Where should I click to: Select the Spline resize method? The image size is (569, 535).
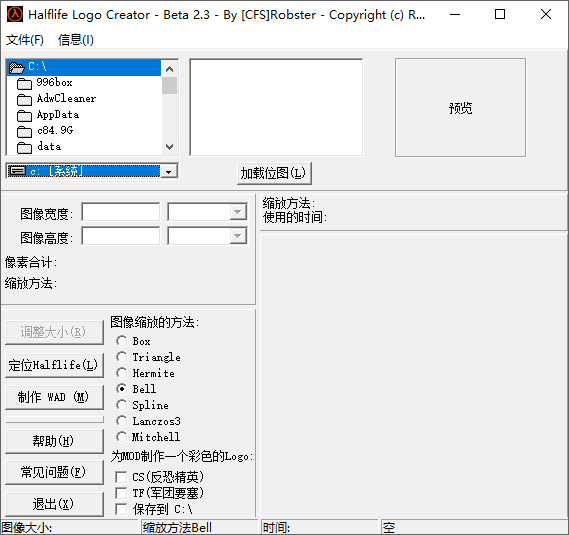click(x=122, y=405)
